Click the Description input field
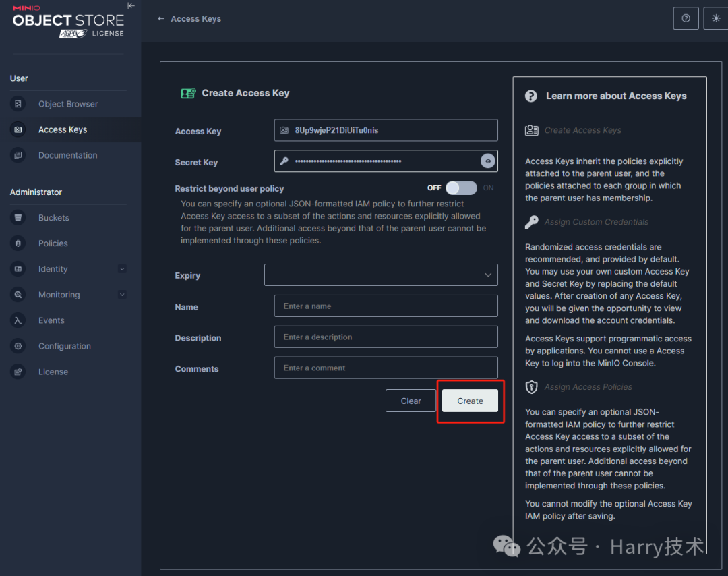 pos(386,337)
